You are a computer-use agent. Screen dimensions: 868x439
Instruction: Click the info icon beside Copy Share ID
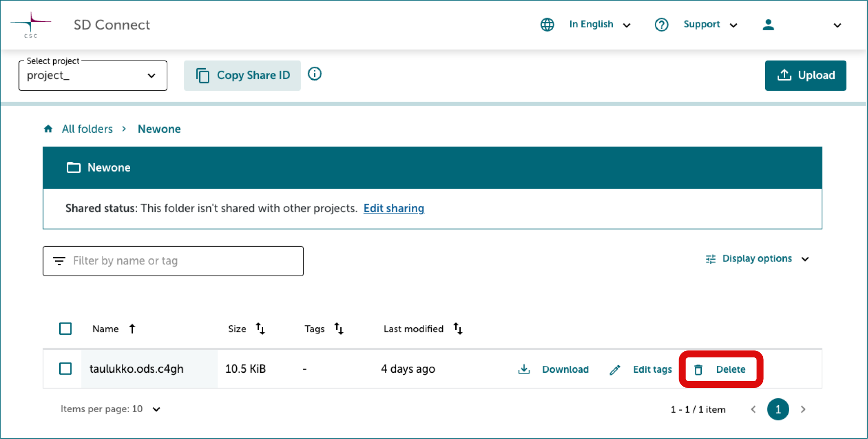pyautogui.click(x=314, y=74)
